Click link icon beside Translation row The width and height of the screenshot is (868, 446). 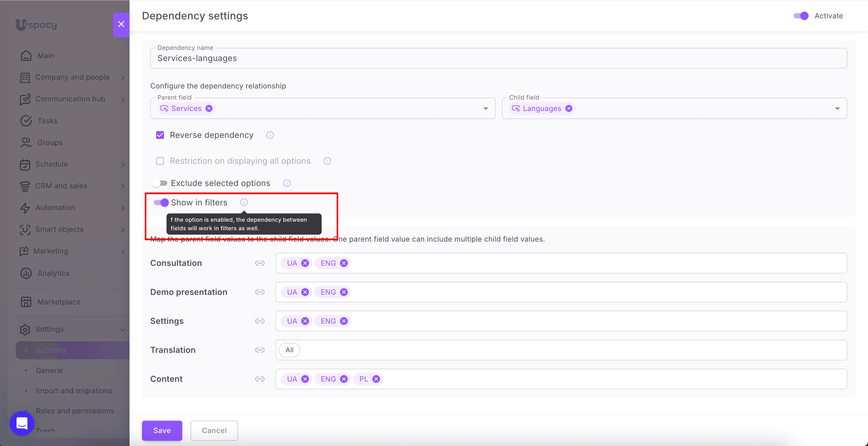coord(259,350)
